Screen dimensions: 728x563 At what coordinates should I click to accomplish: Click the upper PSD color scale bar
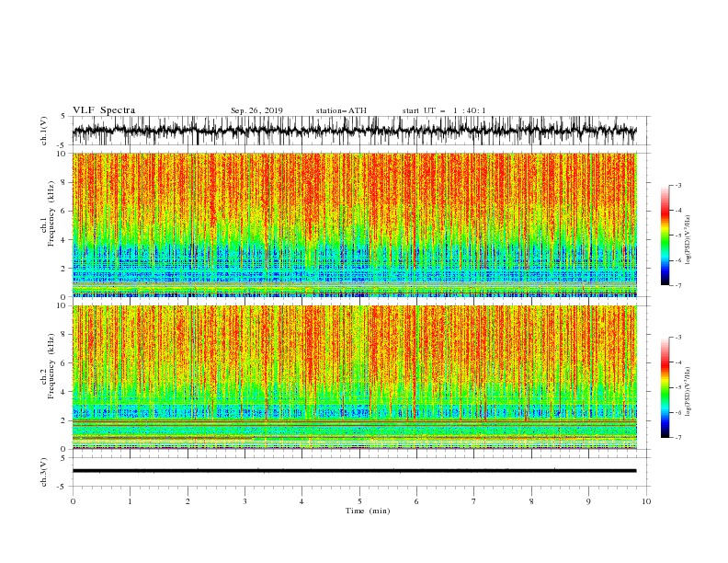point(665,236)
